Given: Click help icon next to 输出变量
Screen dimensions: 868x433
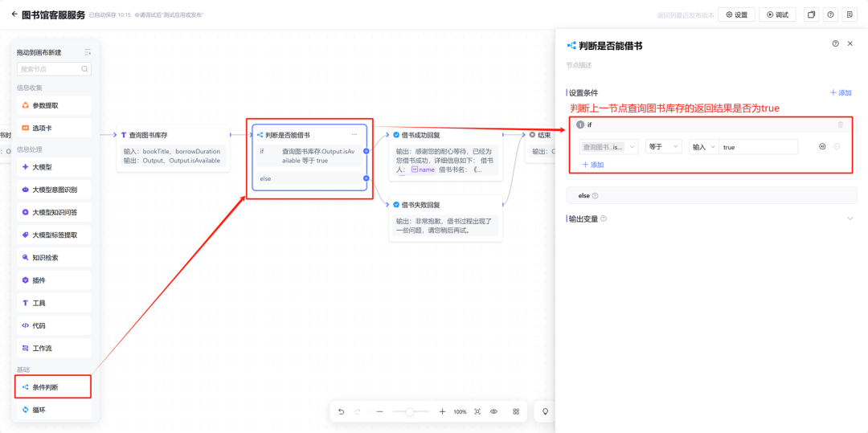Looking at the screenshot, I should [x=604, y=219].
